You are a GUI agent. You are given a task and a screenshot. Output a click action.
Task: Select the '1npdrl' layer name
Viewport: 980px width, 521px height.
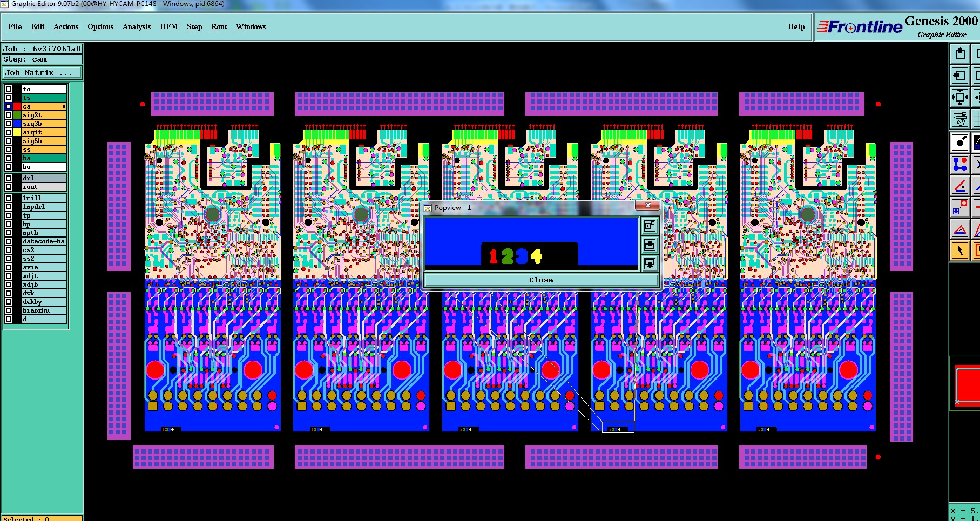[x=44, y=207]
